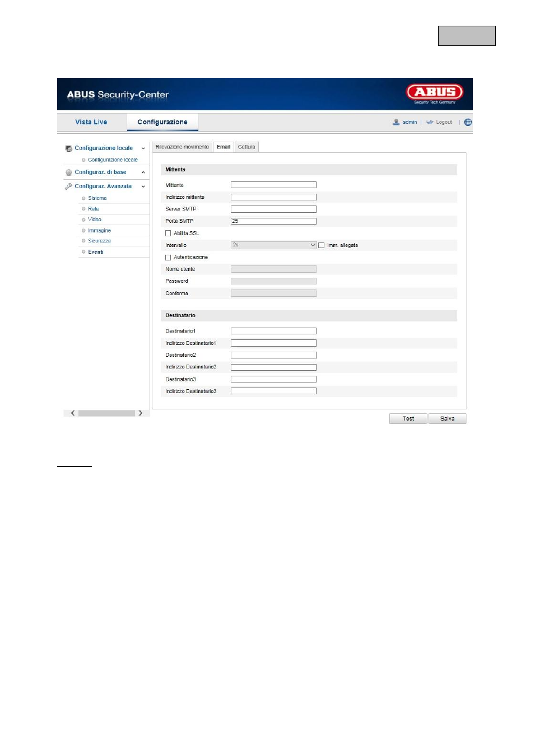Viewport: 535px width, 756px height.
Task: Click the Configurazione locale monitor icon
Action: coord(69,148)
